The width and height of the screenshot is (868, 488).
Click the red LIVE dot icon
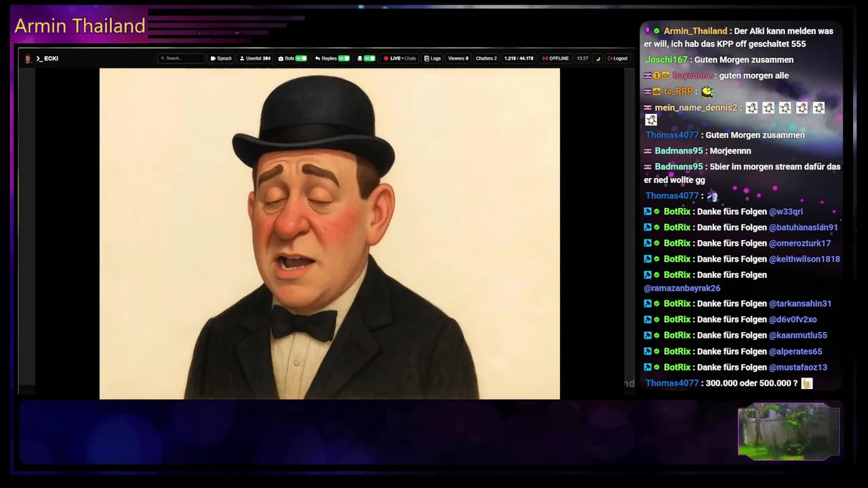(386, 58)
